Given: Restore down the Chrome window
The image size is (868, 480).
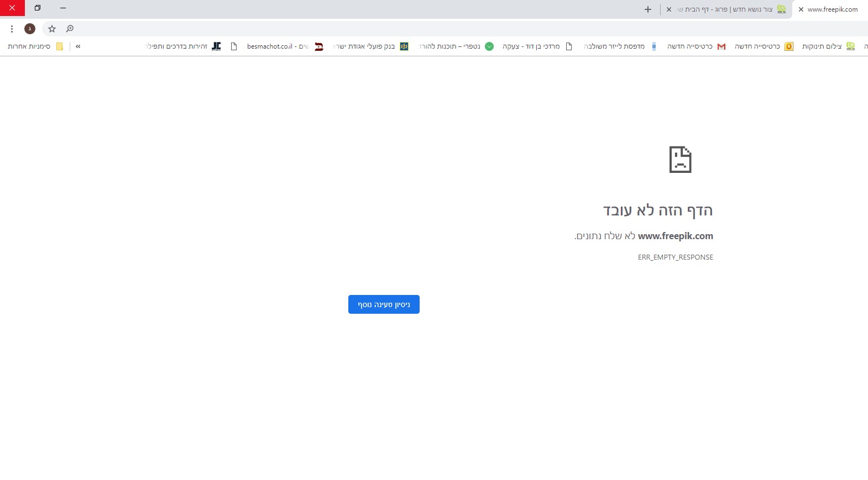Looking at the screenshot, I should tap(38, 8).
